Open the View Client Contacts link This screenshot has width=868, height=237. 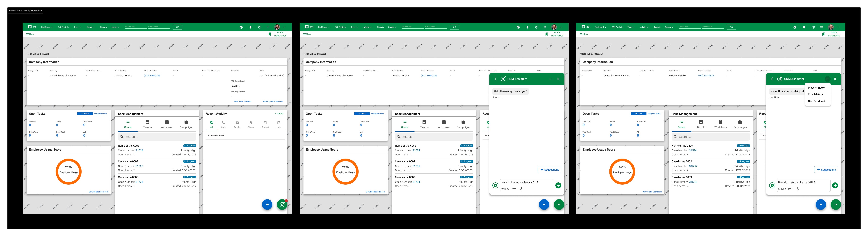coord(243,101)
